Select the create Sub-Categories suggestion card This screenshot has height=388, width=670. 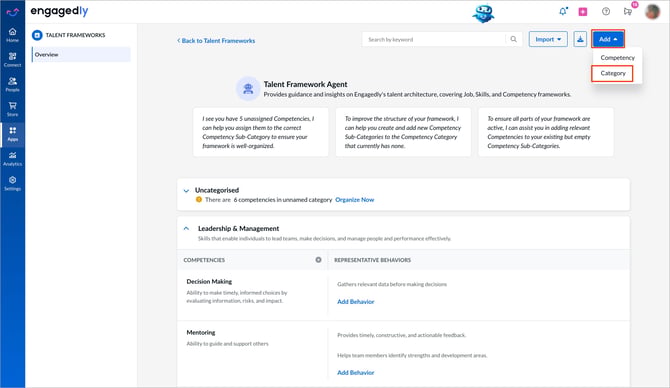(403, 132)
